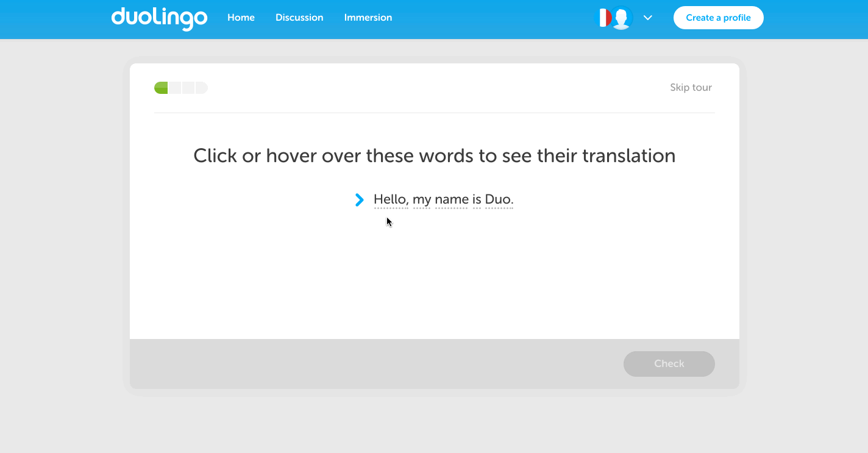The width and height of the screenshot is (868, 453).
Task: Click the French flag icon
Action: click(603, 18)
